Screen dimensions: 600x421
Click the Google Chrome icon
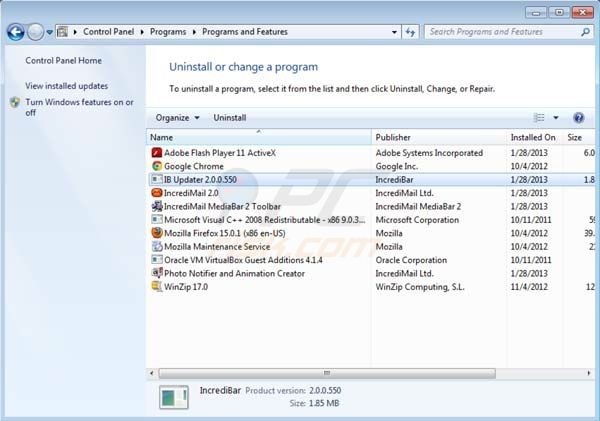tap(157, 166)
